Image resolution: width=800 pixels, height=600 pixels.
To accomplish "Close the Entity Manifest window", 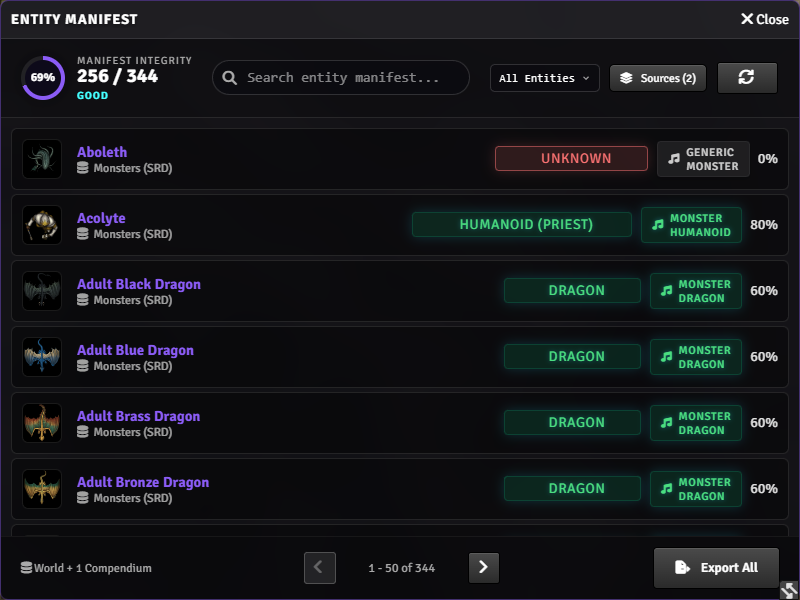I will coord(764,19).
